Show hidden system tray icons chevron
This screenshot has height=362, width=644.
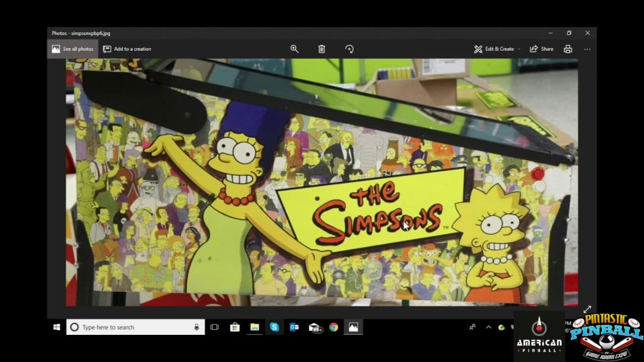(488, 327)
